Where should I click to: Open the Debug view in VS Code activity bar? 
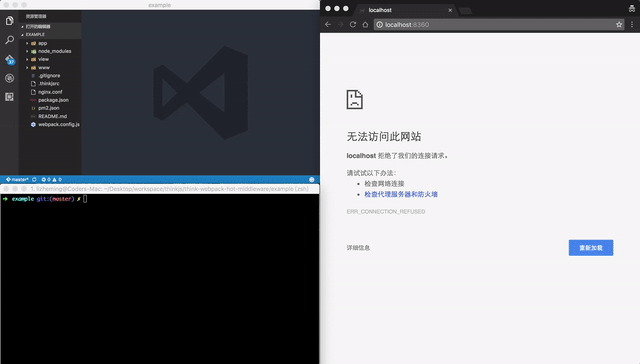(x=9, y=78)
